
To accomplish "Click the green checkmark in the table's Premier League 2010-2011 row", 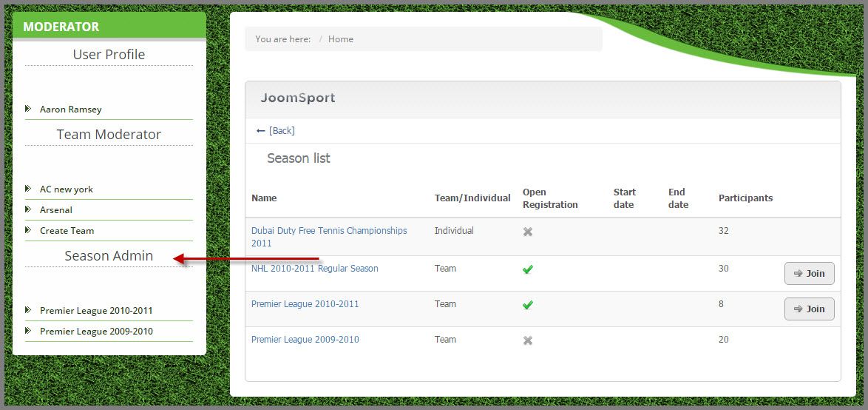I will (528, 305).
